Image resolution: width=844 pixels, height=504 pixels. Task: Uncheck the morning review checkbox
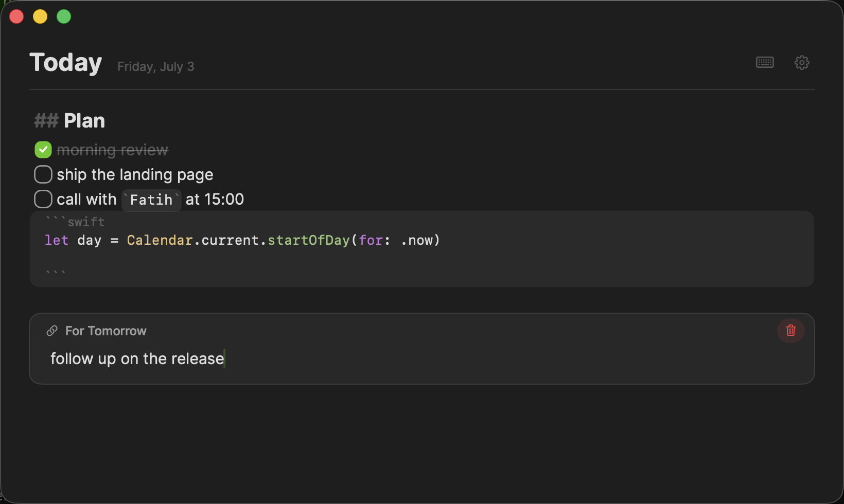pyautogui.click(x=43, y=150)
